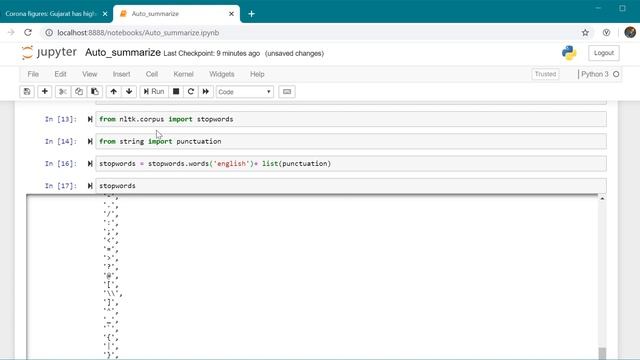Open the Cell menu
Viewport: 640px width, 360px height.
point(152,74)
